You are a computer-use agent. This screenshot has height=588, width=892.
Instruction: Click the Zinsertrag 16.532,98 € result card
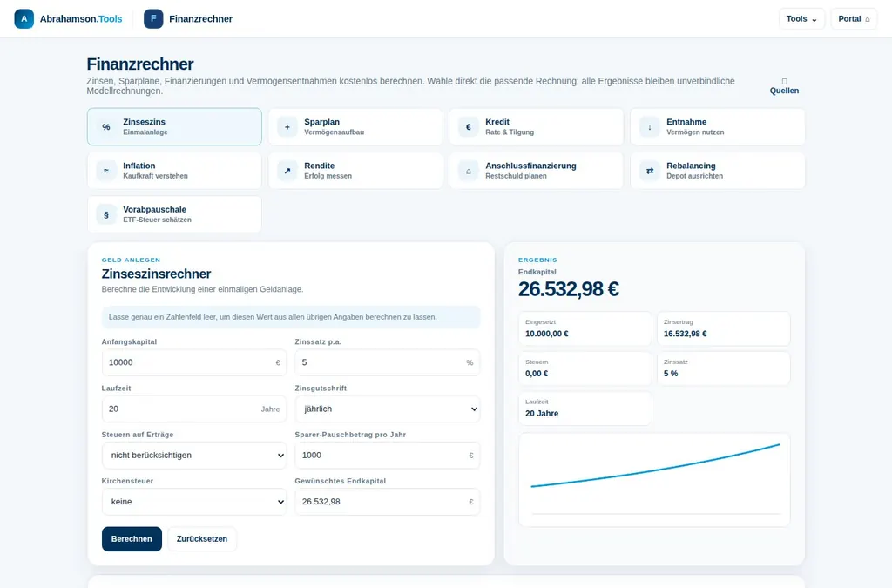(724, 328)
